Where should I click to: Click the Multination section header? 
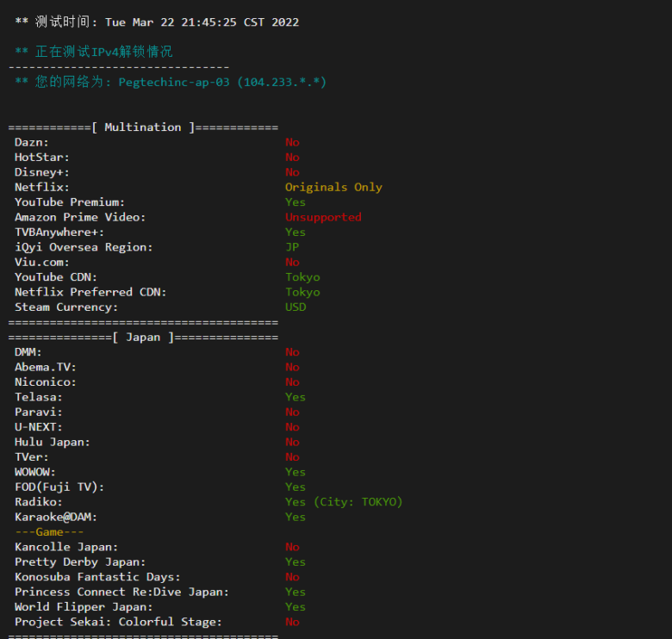click(143, 127)
